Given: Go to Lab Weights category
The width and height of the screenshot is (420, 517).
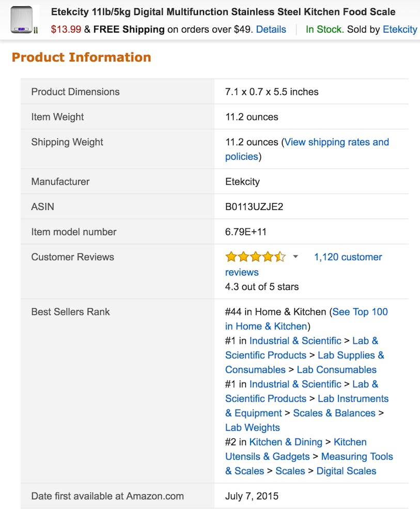Looking at the screenshot, I should pyautogui.click(x=252, y=428).
